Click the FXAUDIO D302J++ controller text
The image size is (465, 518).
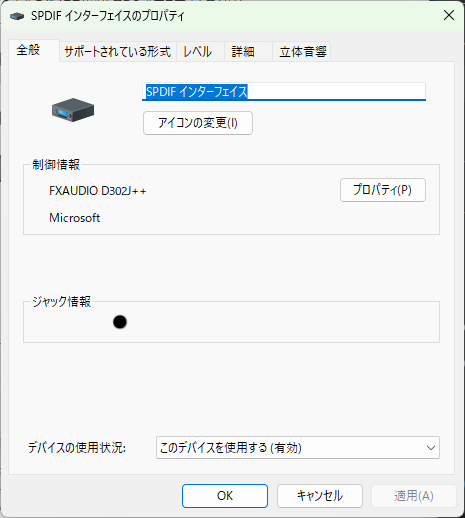pyautogui.click(x=98, y=191)
